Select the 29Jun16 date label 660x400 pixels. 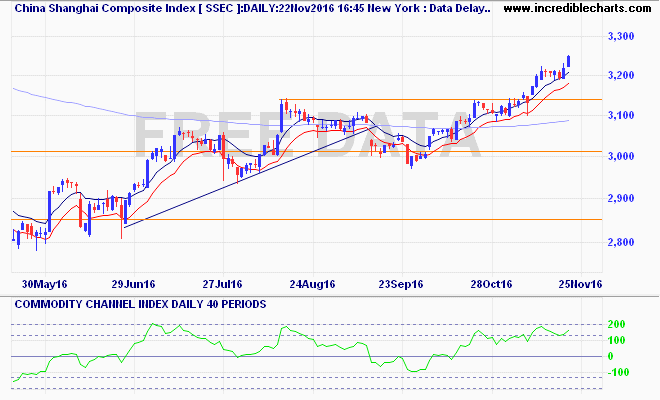tap(132, 283)
